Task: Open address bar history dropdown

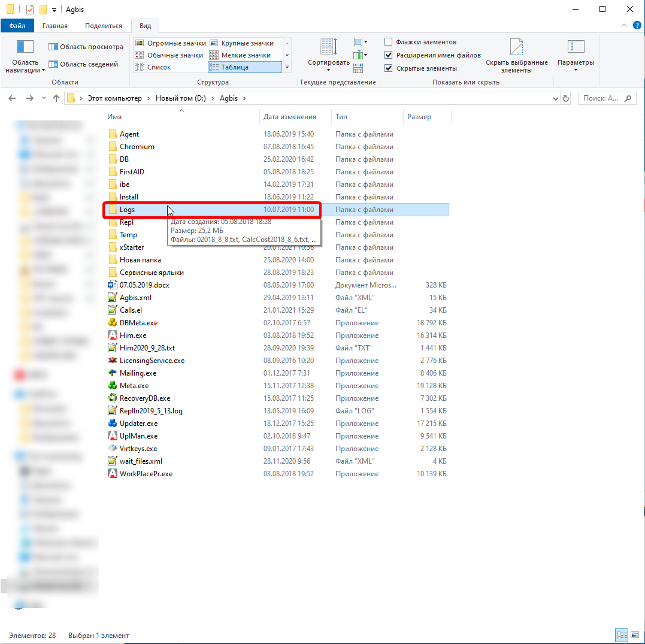Action: 555,98
